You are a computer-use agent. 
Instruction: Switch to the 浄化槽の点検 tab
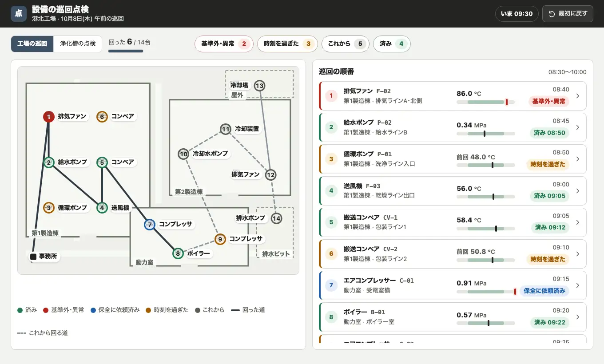[x=78, y=44]
